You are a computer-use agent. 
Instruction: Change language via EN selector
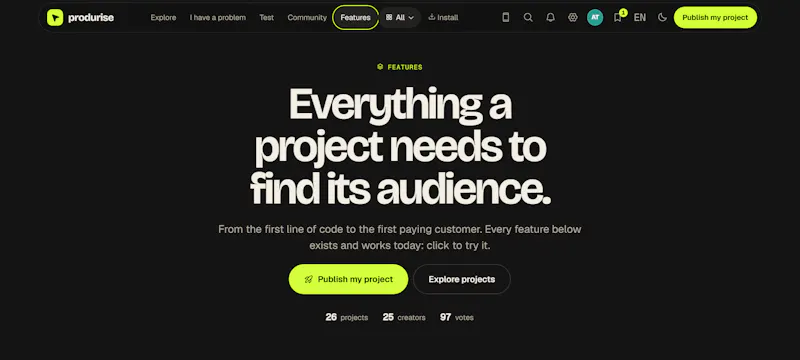tap(640, 17)
